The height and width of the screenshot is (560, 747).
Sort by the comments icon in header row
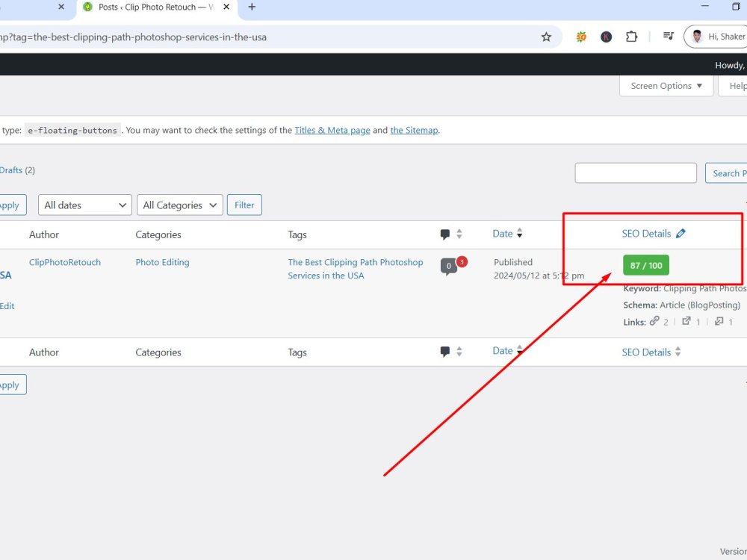pos(445,234)
